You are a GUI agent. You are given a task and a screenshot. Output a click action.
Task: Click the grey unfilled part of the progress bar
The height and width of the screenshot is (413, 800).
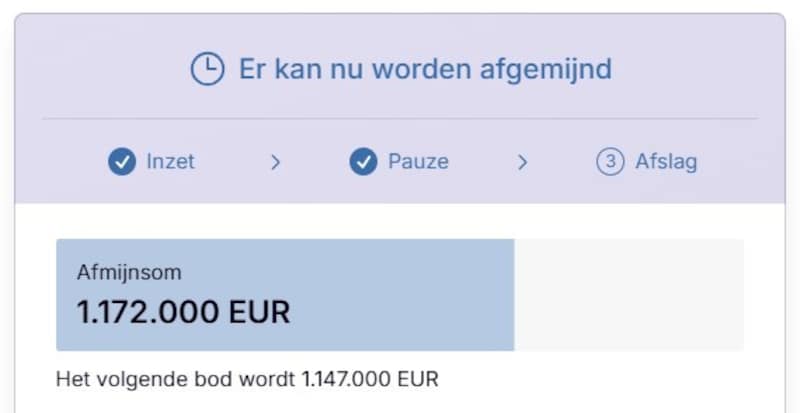coord(628,295)
